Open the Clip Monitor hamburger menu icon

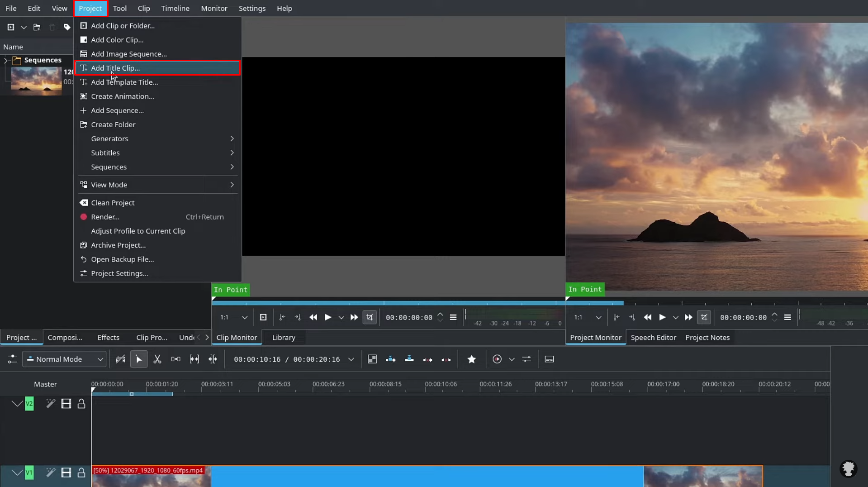tap(454, 317)
